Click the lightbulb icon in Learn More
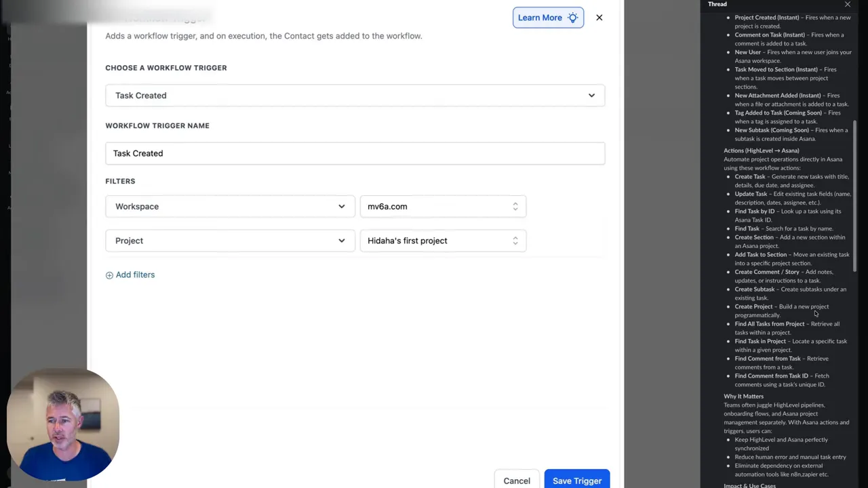868x488 pixels. [572, 18]
